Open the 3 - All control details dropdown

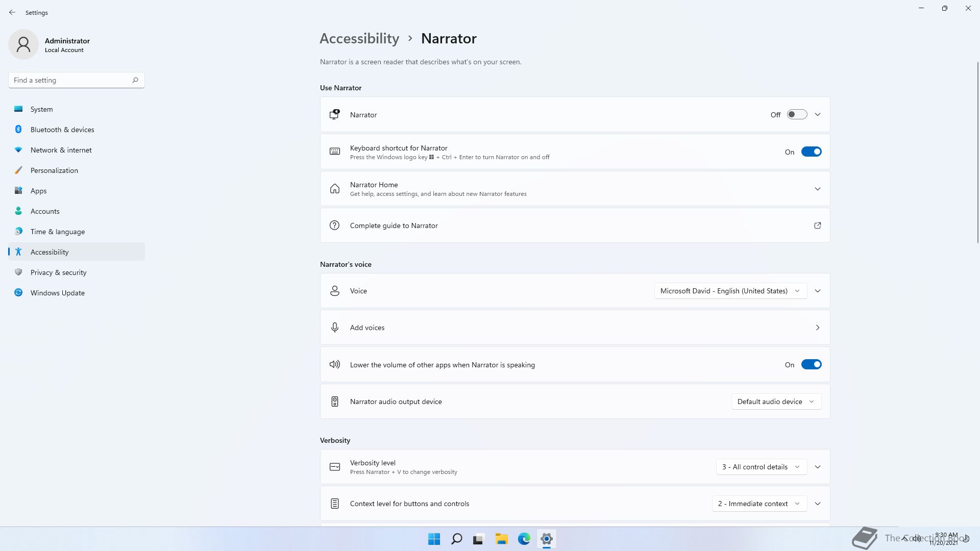coord(762,467)
